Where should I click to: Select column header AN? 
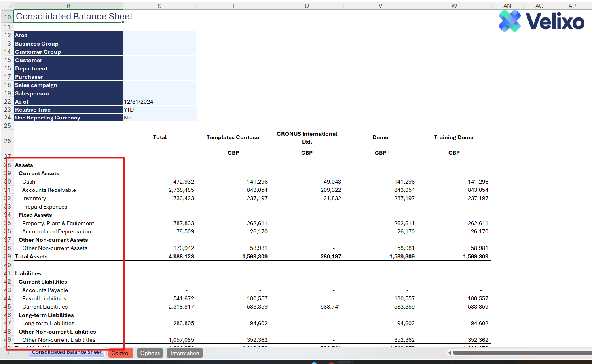507,6
